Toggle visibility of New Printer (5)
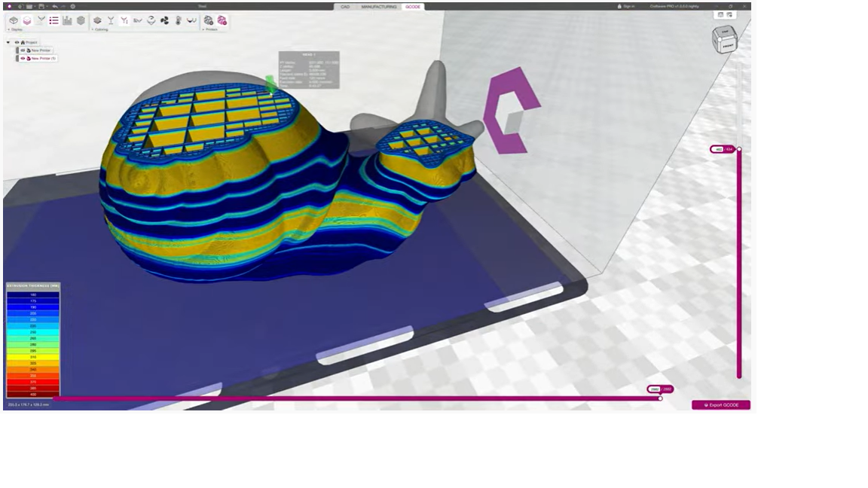This screenshot has height=488, width=868. [x=23, y=58]
